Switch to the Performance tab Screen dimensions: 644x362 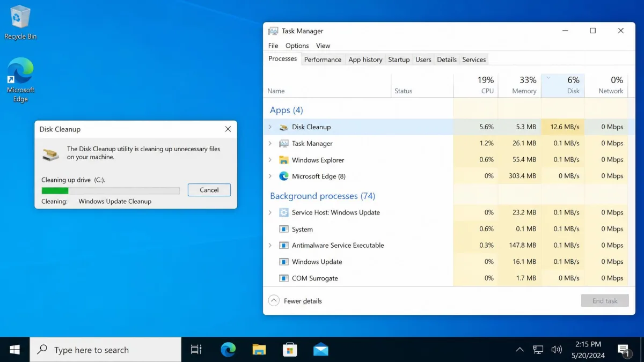pyautogui.click(x=323, y=60)
